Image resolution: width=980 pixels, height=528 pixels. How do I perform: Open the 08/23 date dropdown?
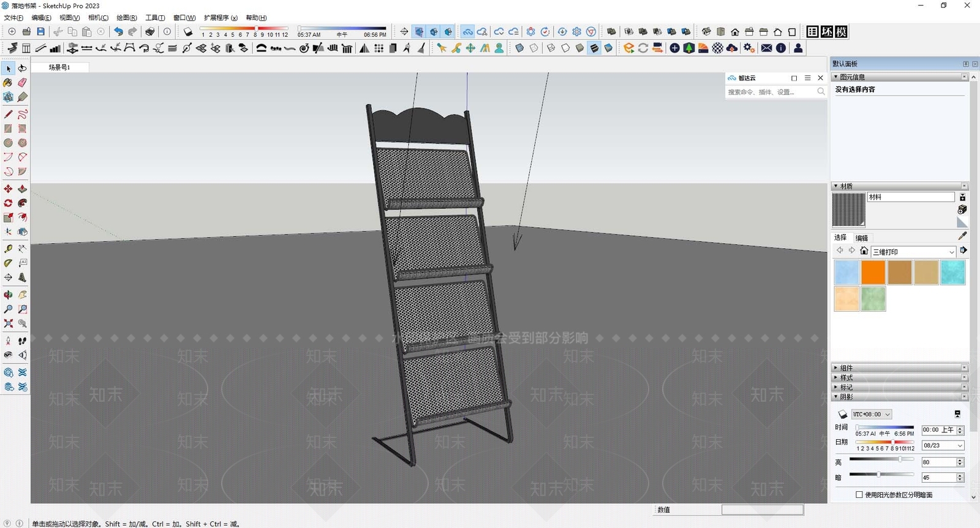click(943, 445)
